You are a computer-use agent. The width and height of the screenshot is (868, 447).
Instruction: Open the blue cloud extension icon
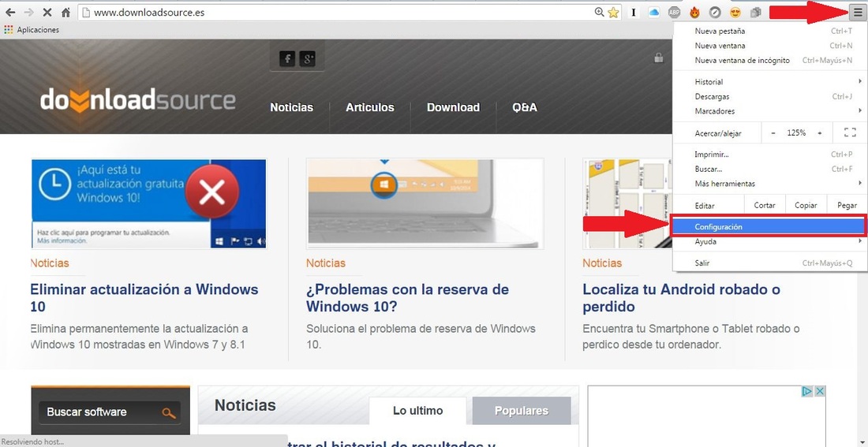(654, 12)
